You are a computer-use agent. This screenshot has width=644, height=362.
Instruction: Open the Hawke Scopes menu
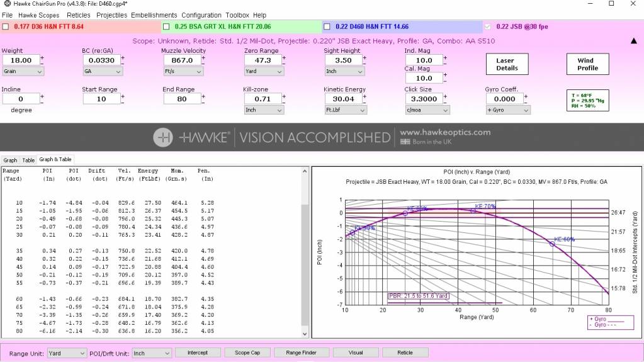pyautogui.click(x=38, y=15)
